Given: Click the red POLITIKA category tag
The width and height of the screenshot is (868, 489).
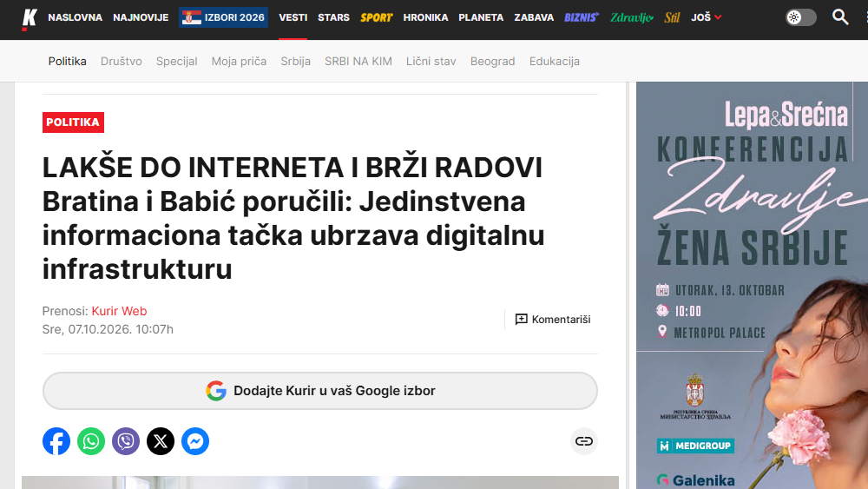Looking at the screenshot, I should (x=73, y=122).
